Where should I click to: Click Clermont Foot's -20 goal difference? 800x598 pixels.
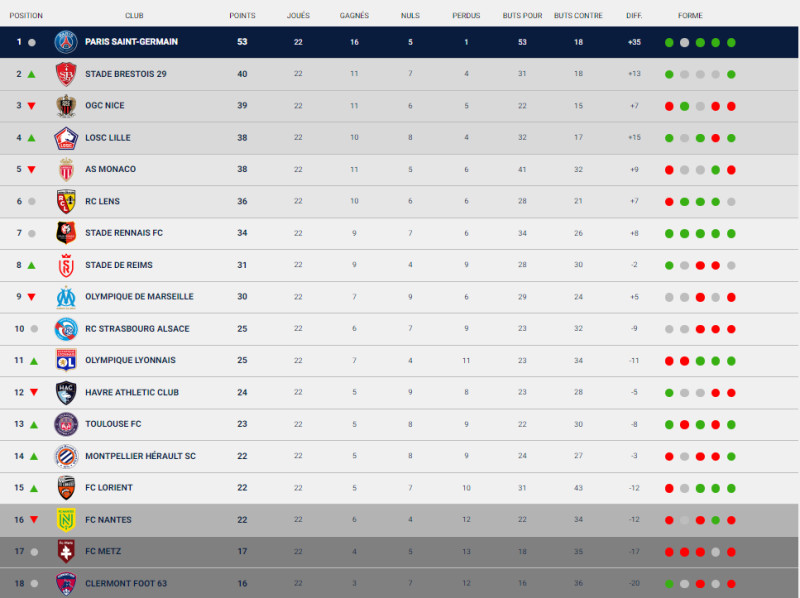tap(634, 583)
